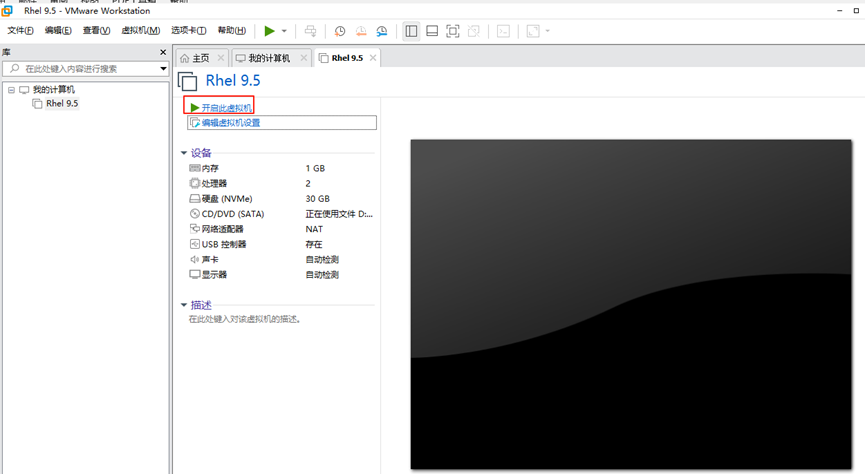
Task: Click the 1 GB memory value
Action: click(x=315, y=168)
